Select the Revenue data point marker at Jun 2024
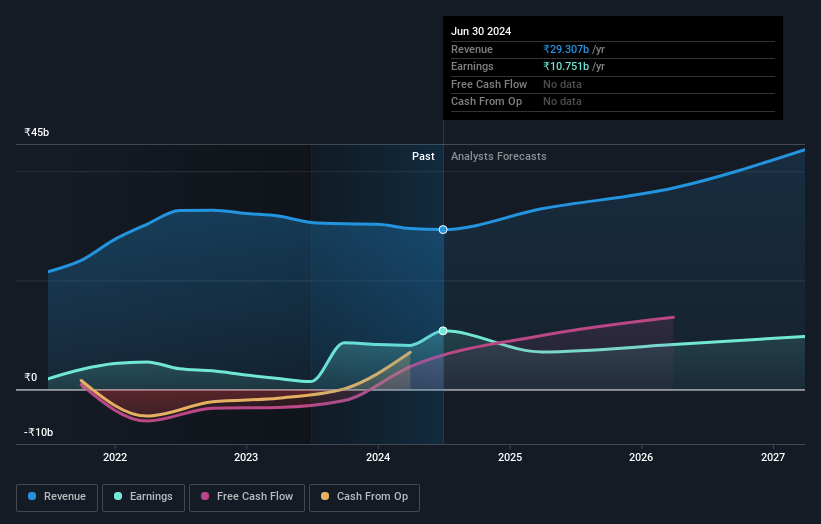 (443, 230)
